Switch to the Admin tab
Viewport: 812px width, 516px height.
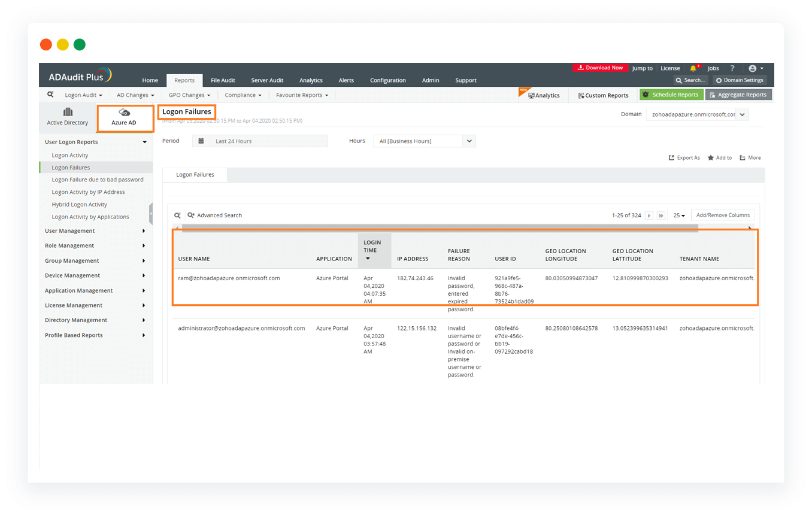pos(431,80)
